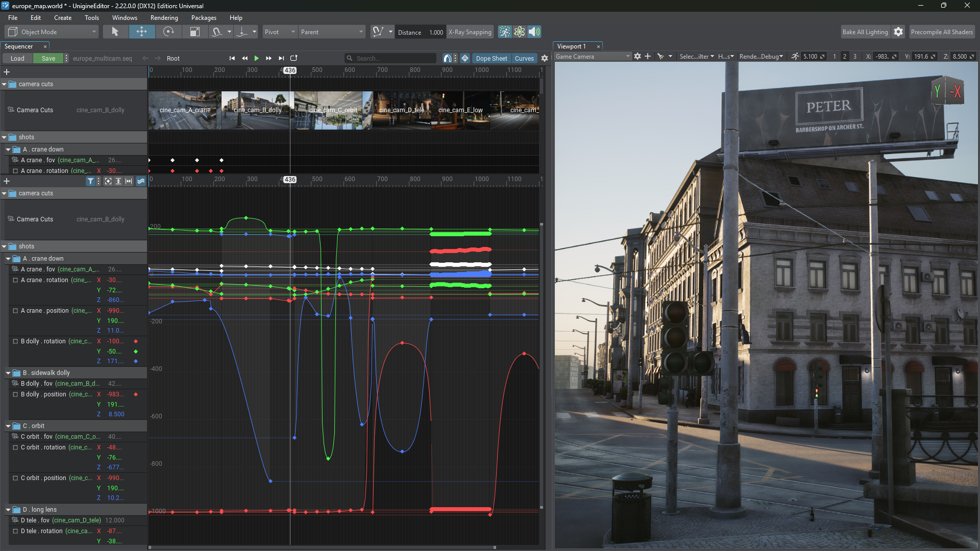Collapse the C . orbit folder
This screenshot has height=551, width=980.
(8, 426)
